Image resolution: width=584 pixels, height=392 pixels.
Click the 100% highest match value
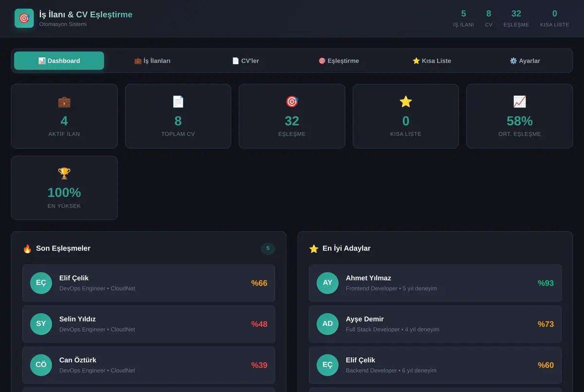click(x=64, y=193)
